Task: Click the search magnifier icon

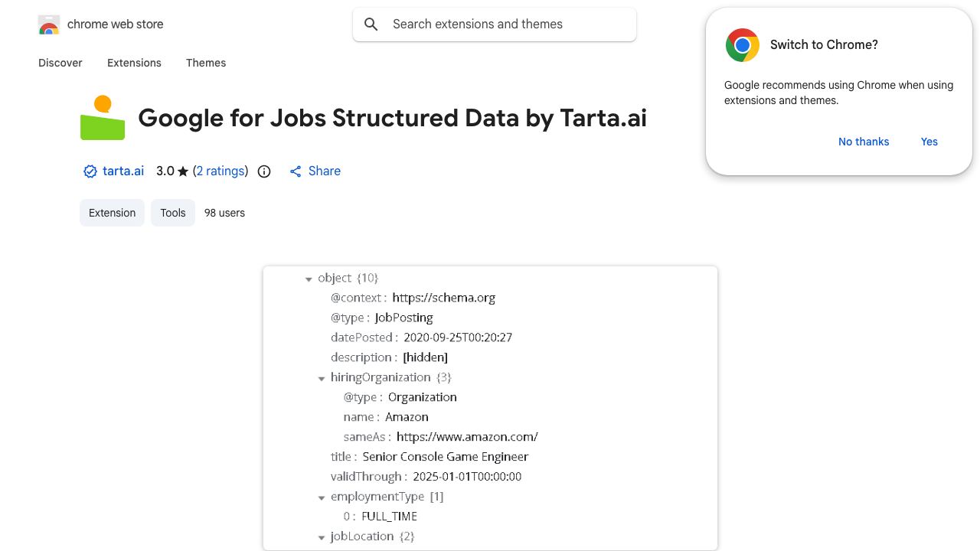Action: pos(371,24)
